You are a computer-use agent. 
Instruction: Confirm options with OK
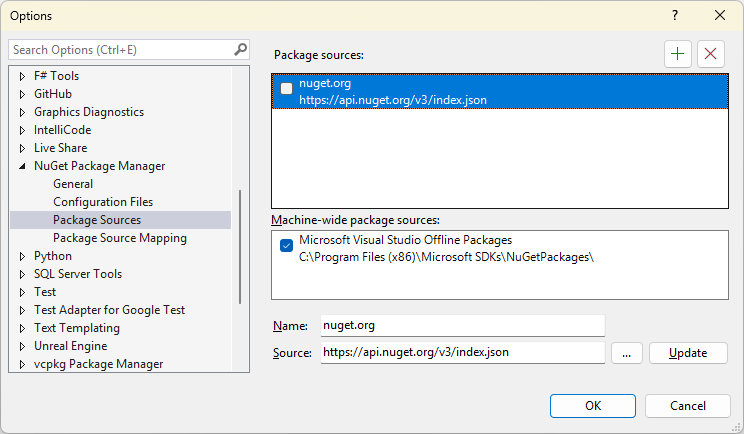point(593,406)
